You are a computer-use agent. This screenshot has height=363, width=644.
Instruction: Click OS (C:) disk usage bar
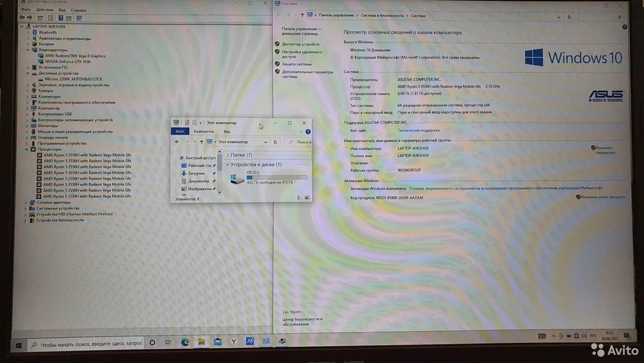[277, 177]
